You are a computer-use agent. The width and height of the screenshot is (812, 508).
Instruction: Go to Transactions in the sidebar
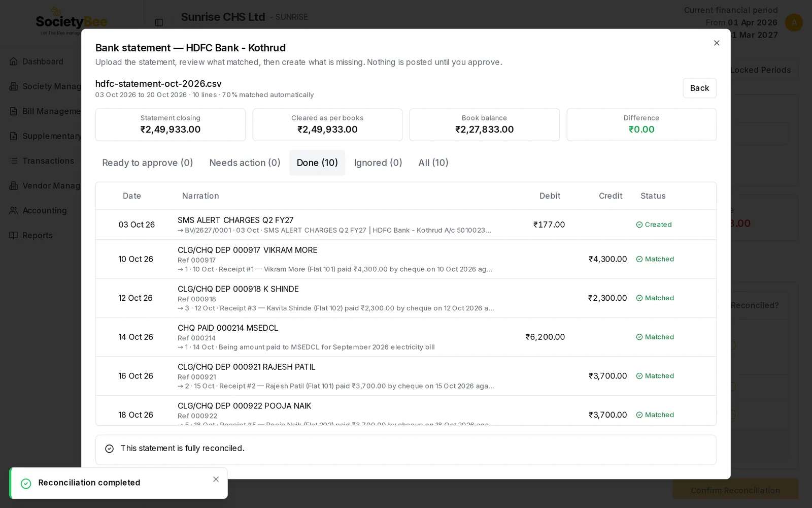[48, 161]
